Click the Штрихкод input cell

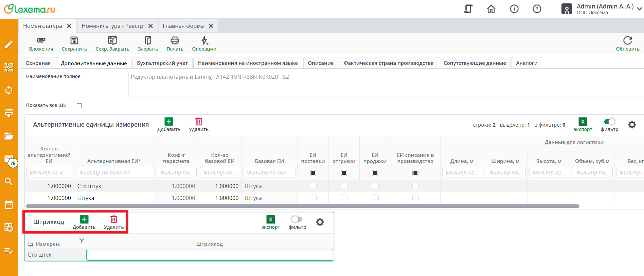[209, 255]
